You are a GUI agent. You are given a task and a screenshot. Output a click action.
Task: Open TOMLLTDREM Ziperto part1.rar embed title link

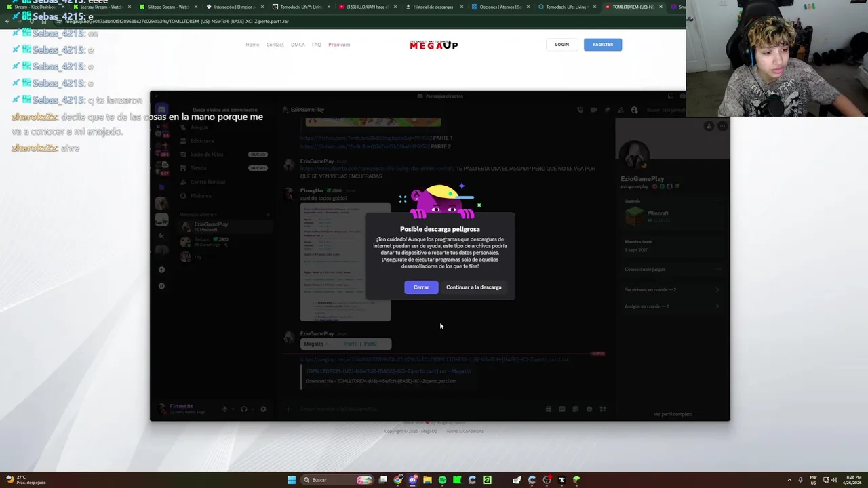click(x=388, y=371)
